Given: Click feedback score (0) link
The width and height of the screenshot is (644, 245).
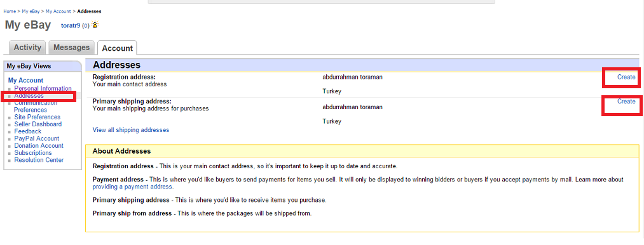Looking at the screenshot, I should (x=86, y=25).
